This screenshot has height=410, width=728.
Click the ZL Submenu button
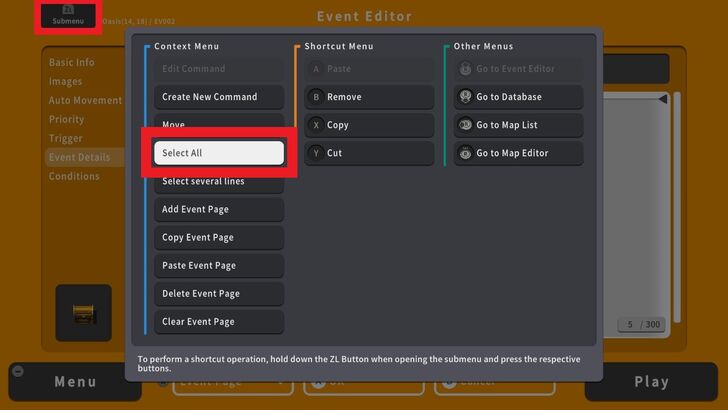(68, 15)
